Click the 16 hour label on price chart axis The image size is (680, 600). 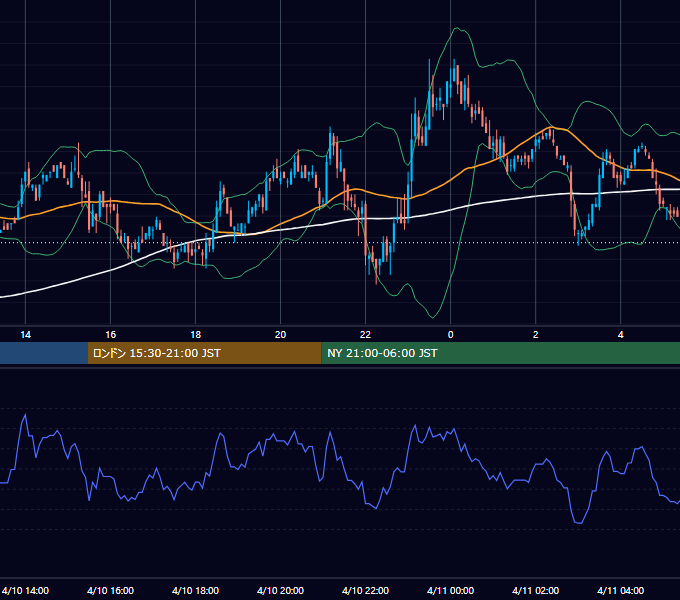click(111, 334)
